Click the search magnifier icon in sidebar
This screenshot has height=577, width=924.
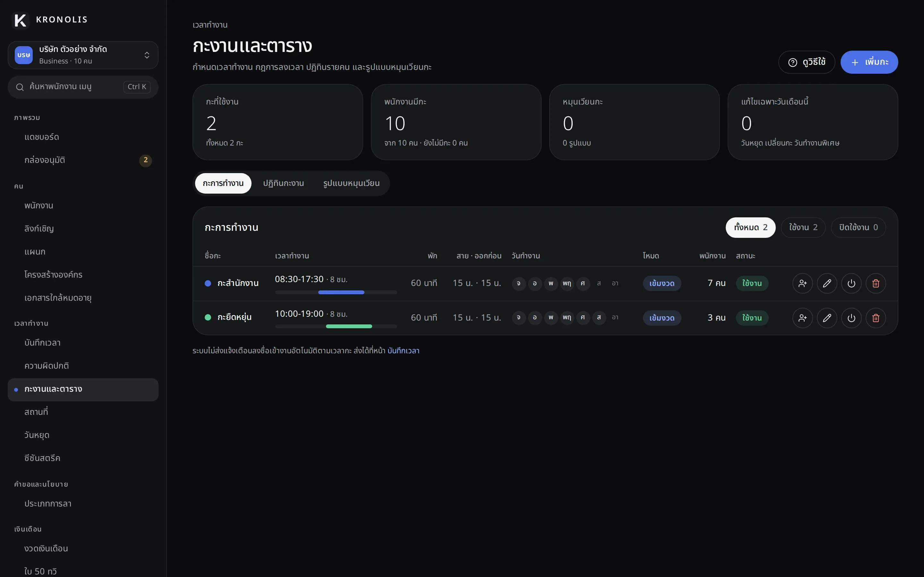pyautogui.click(x=20, y=87)
